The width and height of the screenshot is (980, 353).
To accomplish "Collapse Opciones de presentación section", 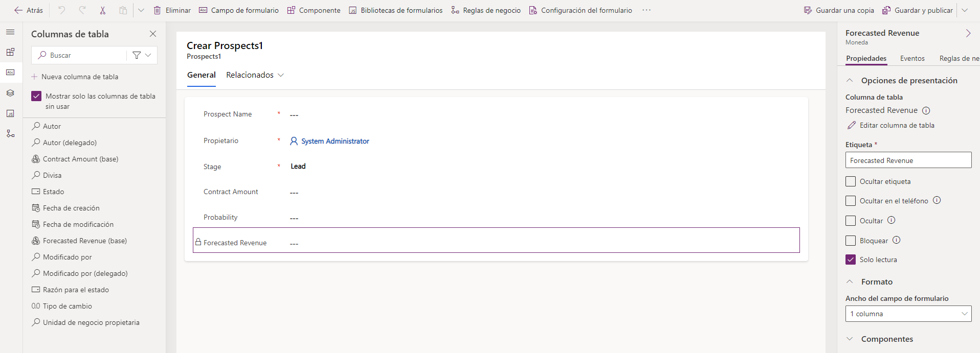I will 850,80.
